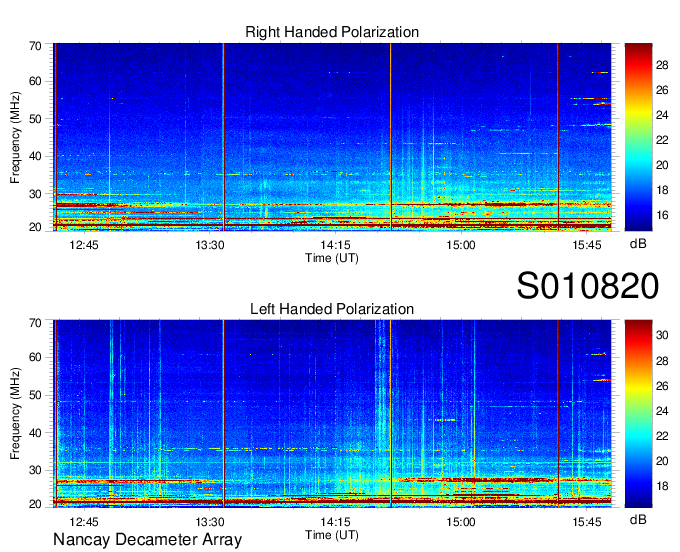Image resolution: width=680 pixels, height=552 pixels.
Task: Click the Right Handed Polarization title
Action: click(332, 32)
